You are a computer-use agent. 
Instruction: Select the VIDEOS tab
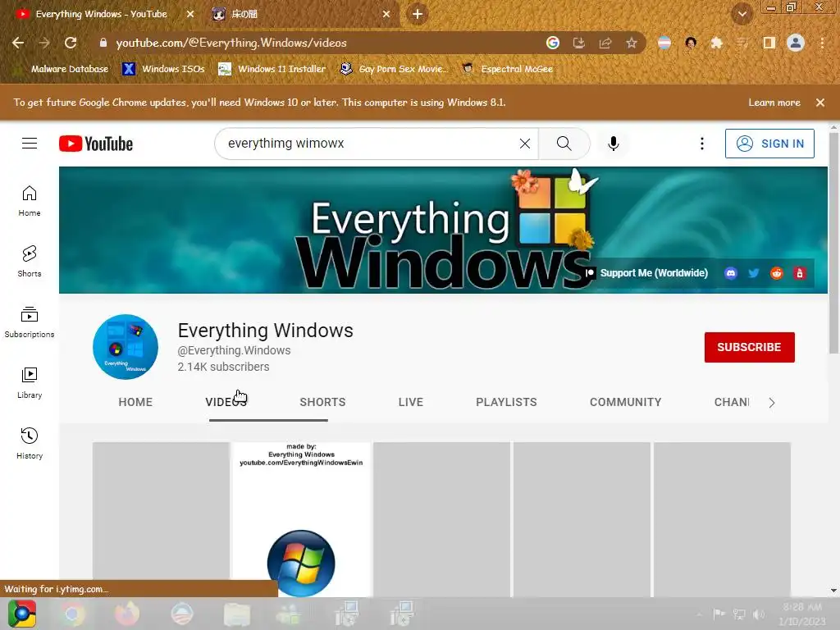click(226, 402)
